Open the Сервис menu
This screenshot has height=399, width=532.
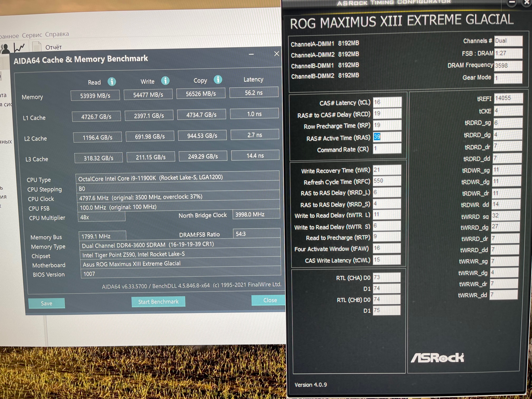click(x=32, y=35)
